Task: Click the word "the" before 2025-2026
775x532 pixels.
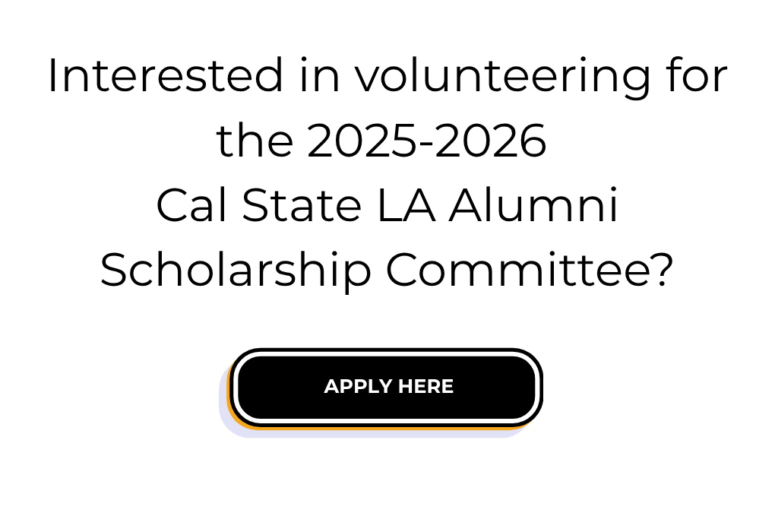Action: click(255, 141)
